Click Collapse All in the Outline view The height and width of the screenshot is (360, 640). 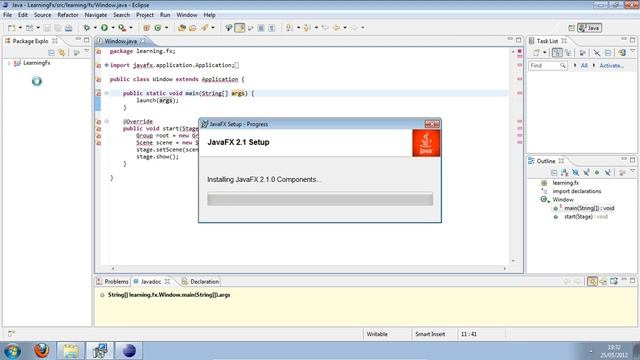(x=554, y=173)
